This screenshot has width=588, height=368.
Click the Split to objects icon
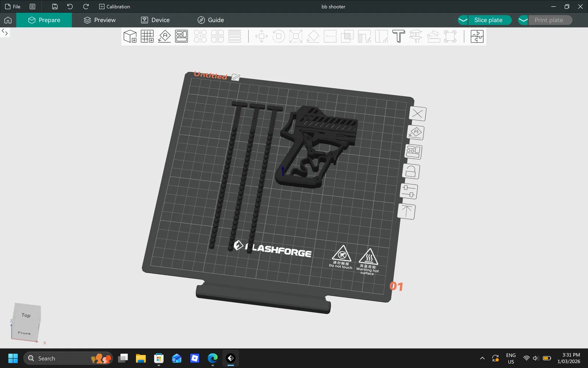(x=200, y=36)
